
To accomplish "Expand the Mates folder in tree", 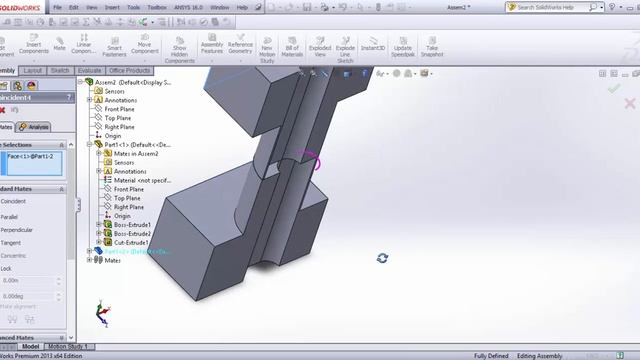I will tap(90, 260).
